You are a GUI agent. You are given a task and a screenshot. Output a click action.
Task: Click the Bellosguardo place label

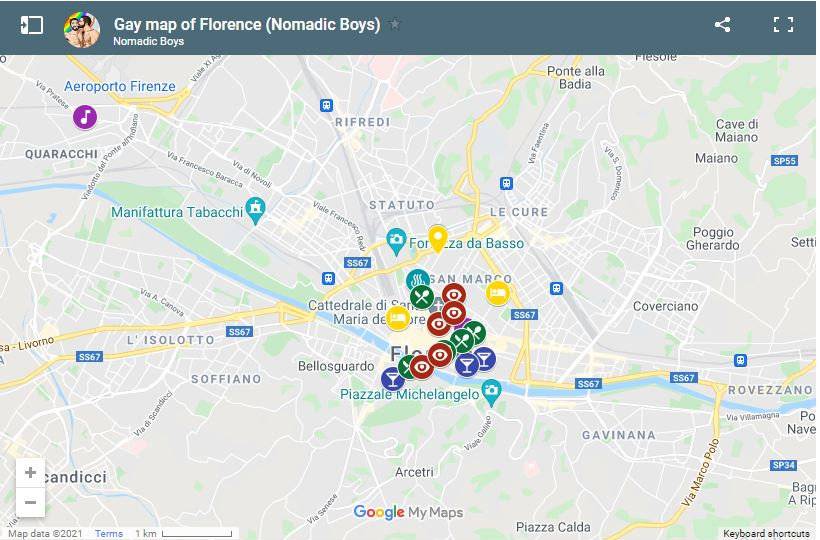pos(336,366)
